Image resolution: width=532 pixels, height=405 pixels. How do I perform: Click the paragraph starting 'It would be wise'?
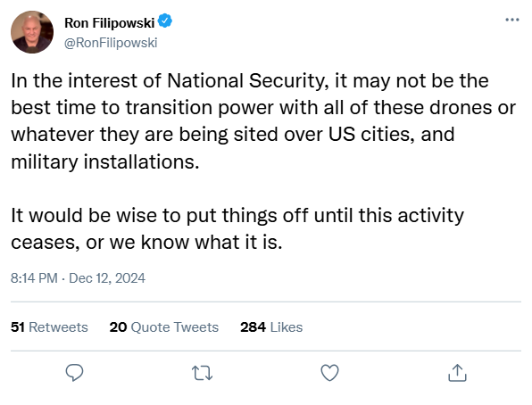tap(237, 228)
